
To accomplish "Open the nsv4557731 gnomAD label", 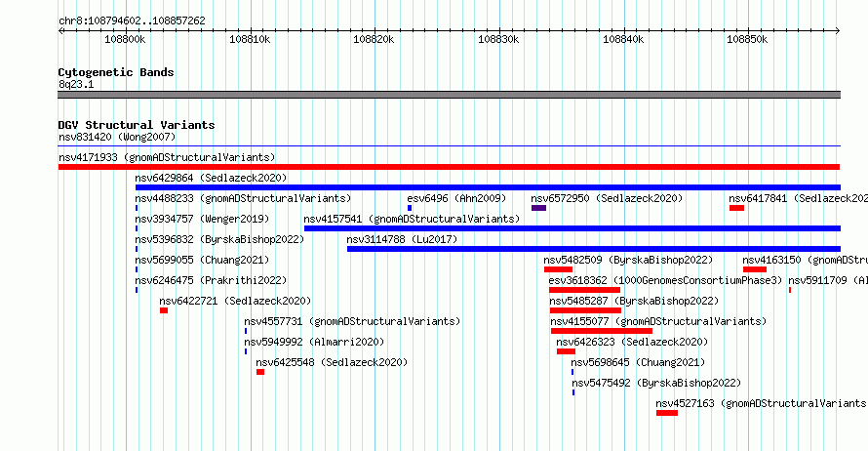I will coord(352,321).
